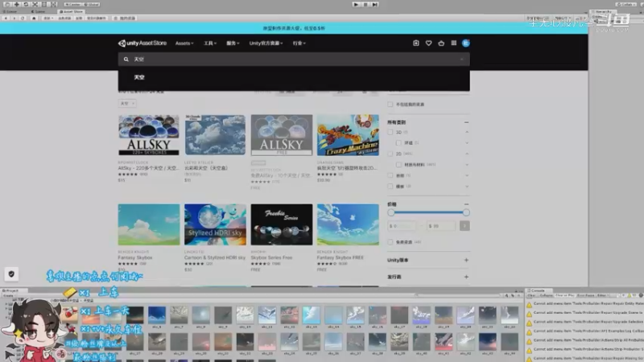644x362 pixels.
Task: Click the upload asset icon in header
Action: pyautogui.click(x=416, y=43)
